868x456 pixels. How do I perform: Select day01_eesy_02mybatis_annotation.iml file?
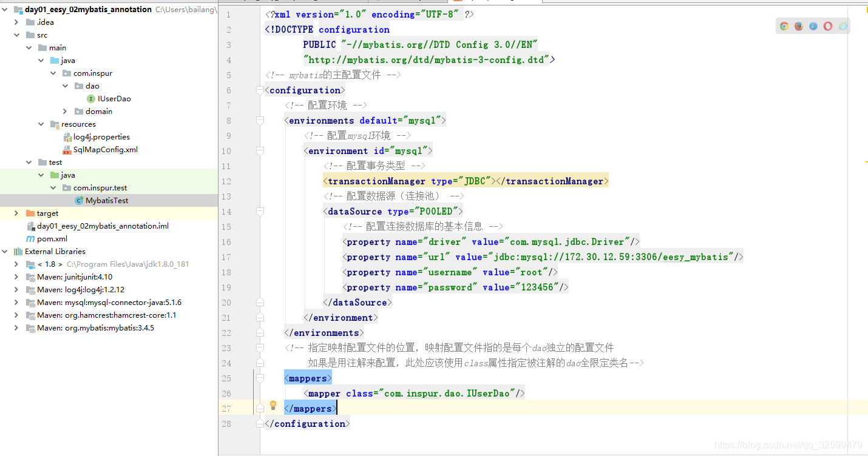(103, 226)
